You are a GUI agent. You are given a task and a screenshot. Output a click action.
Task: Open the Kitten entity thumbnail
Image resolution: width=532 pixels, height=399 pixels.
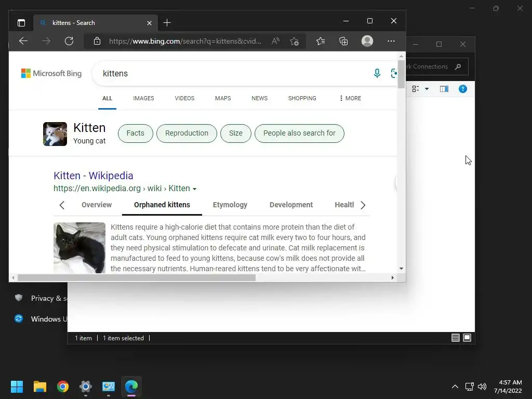(55, 134)
